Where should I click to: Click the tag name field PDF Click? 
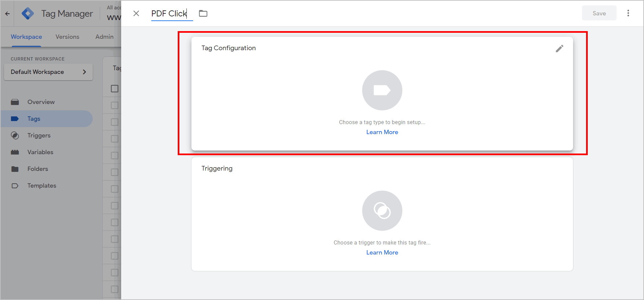pos(172,13)
